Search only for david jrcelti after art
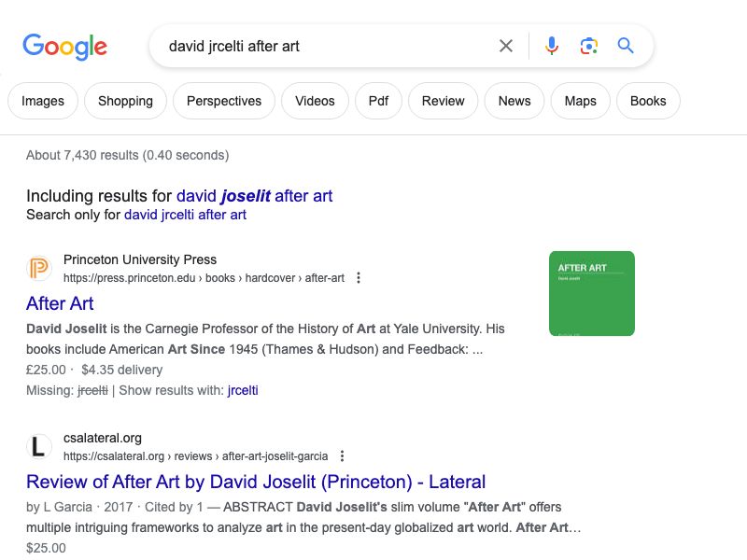This screenshot has height=560, width=747. coord(185,215)
